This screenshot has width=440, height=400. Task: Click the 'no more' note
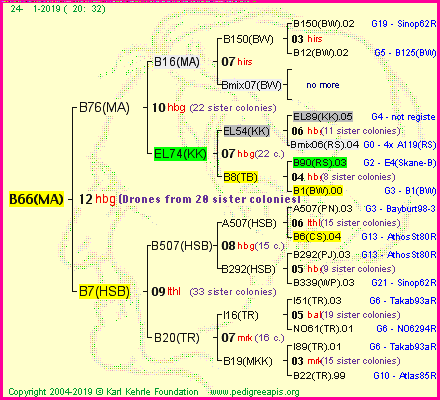coord(323,85)
